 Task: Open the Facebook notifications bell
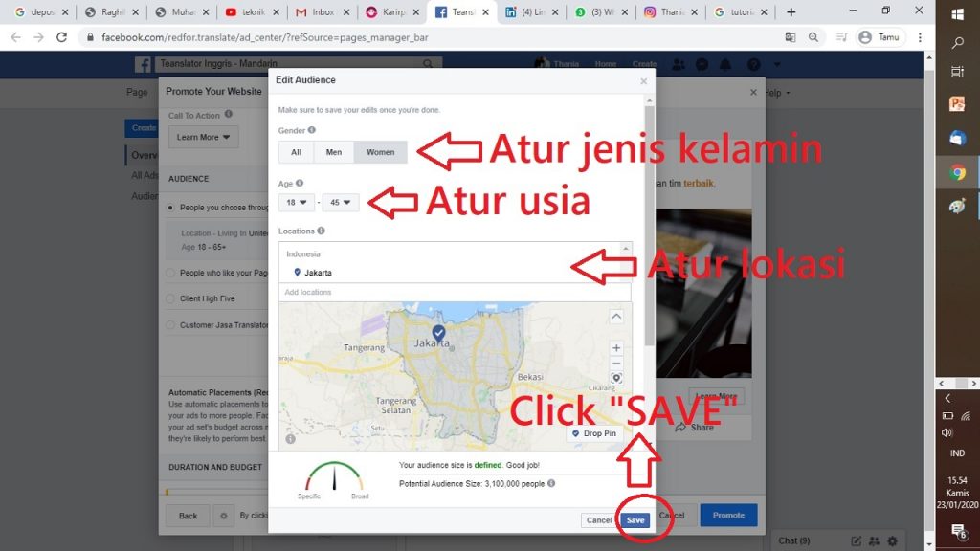click(727, 64)
